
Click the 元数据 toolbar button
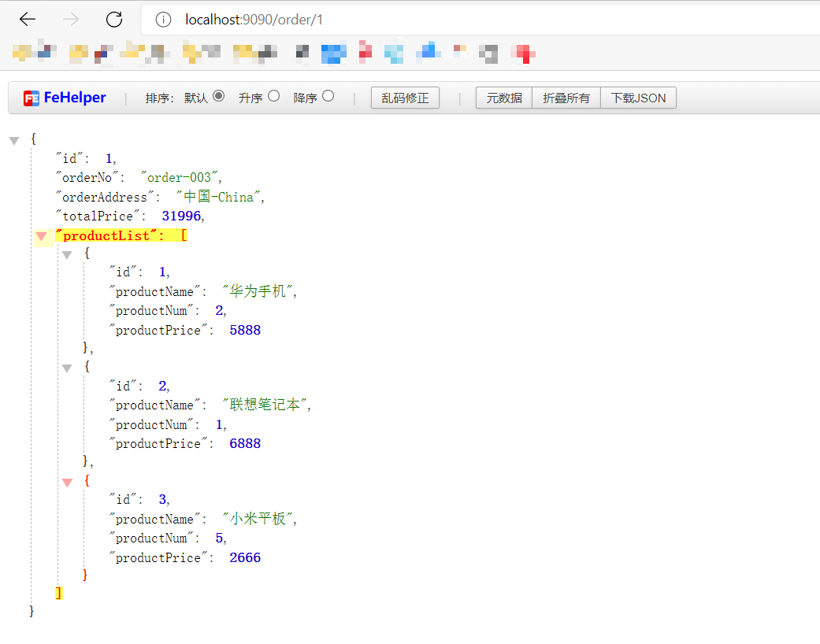pyautogui.click(x=503, y=98)
